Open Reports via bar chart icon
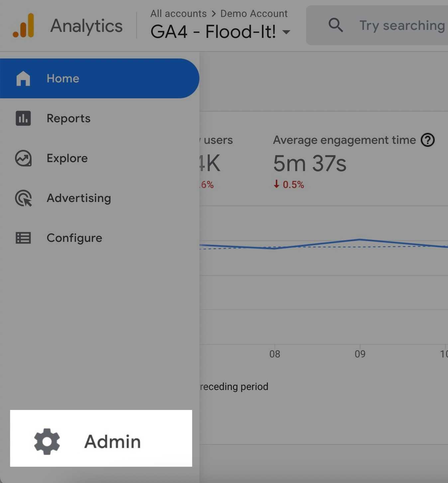 coord(23,118)
